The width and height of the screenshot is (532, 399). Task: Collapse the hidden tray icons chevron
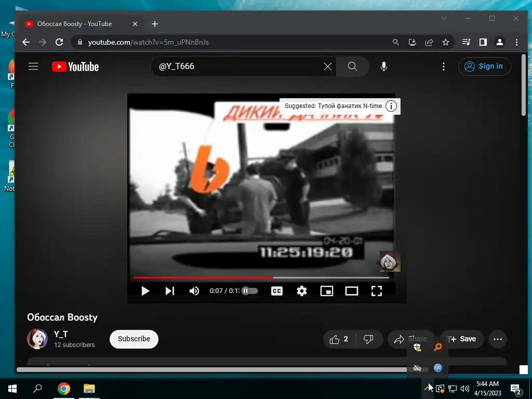pyautogui.click(x=428, y=389)
